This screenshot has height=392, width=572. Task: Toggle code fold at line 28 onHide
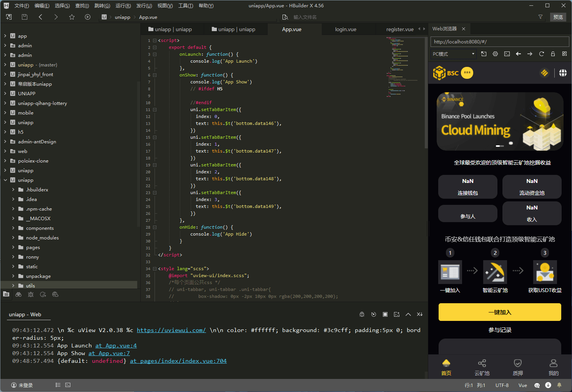pos(155,227)
